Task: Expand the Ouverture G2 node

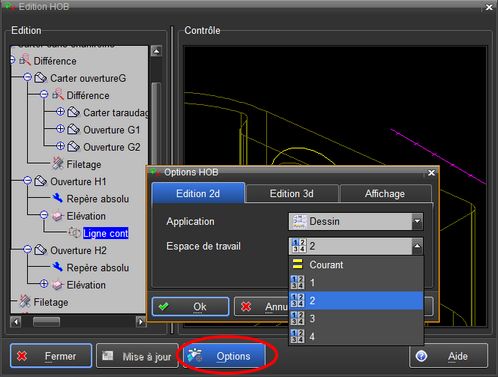Action: [60, 146]
